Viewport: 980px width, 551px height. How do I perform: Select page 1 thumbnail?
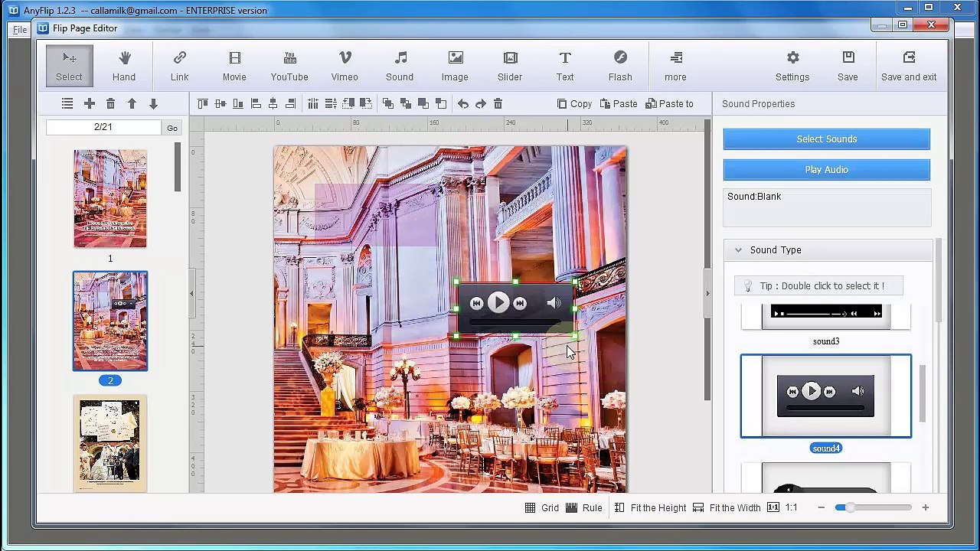[x=110, y=199]
